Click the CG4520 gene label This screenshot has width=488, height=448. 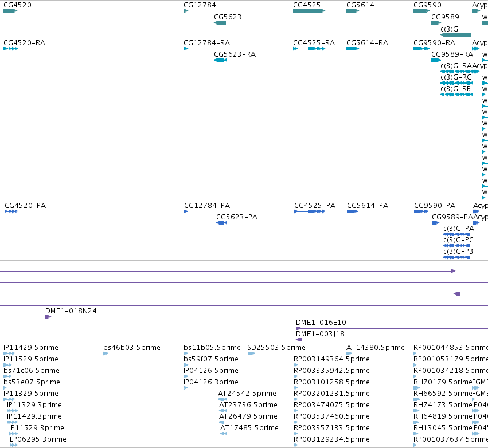[x=17, y=5]
